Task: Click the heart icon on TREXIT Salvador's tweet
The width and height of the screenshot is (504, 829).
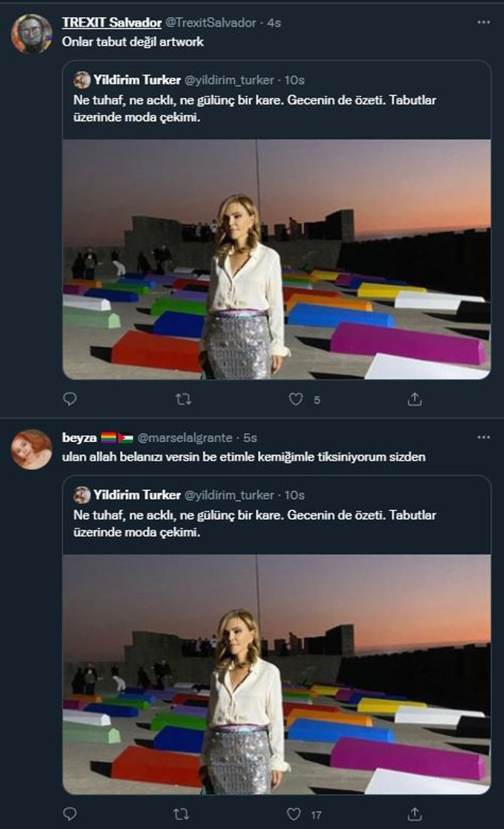Action: 294,397
